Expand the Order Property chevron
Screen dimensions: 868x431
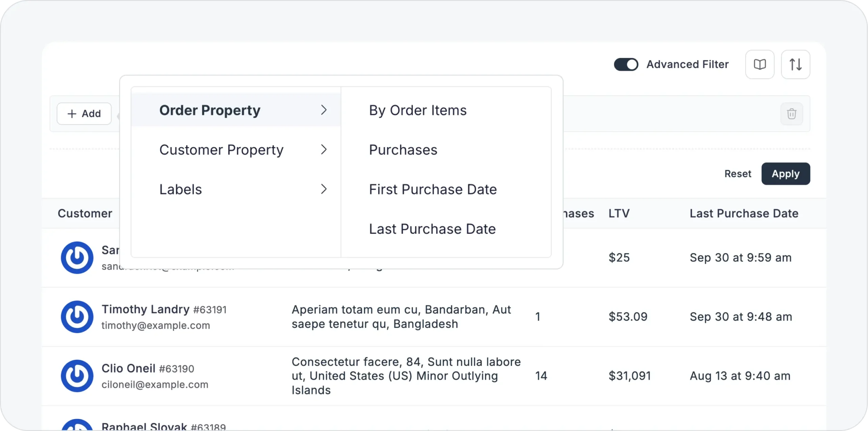tap(324, 110)
